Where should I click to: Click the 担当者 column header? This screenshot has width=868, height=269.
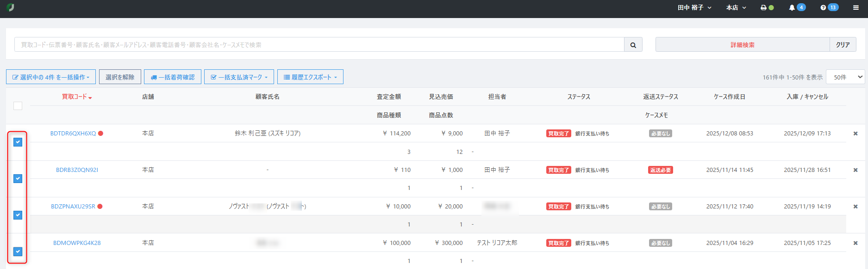click(497, 97)
